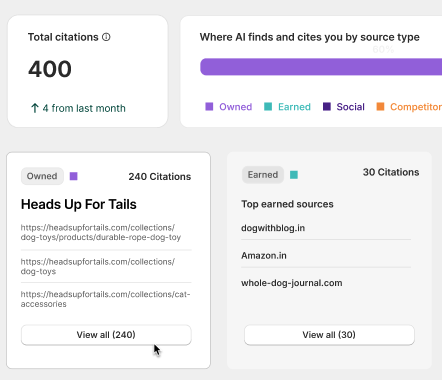Click the purple source type progress bar
This screenshot has height=380, width=442.
[x=321, y=67]
